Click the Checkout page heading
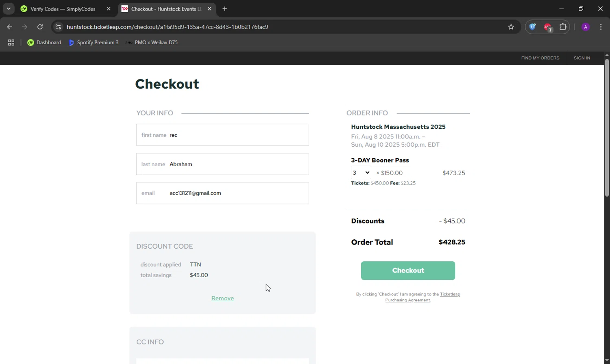Image resolution: width=610 pixels, height=364 pixels. 167,84
